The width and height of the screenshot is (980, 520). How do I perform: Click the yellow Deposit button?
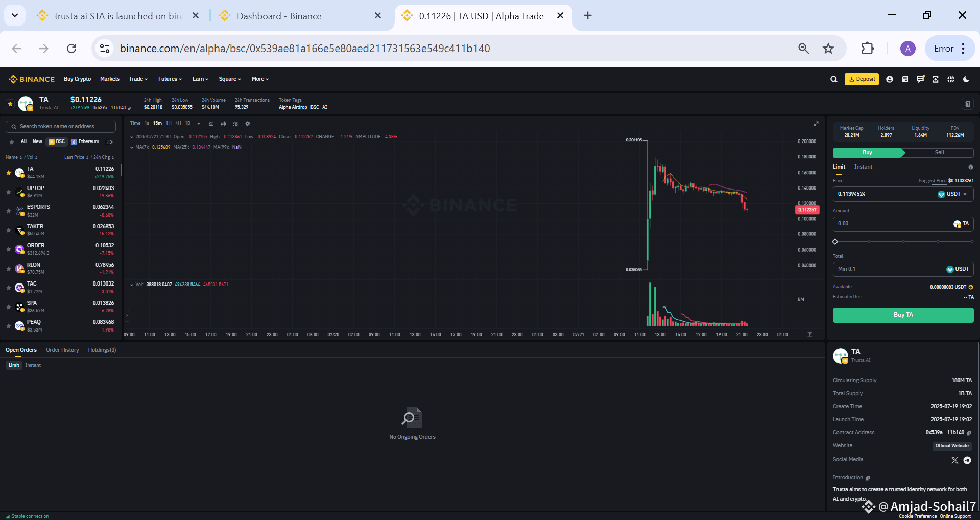pyautogui.click(x=862, y=79)
